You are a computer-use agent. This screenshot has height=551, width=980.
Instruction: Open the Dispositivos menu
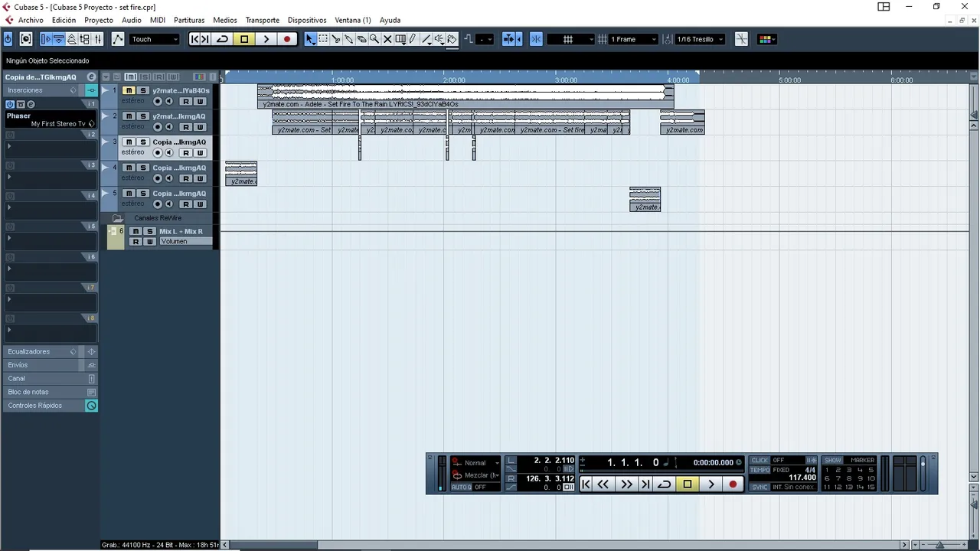tap(307, 20)
